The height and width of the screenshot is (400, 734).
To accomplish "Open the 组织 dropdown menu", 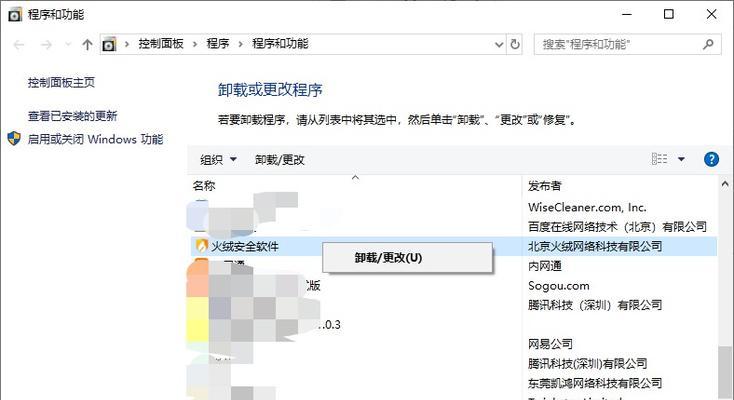I will (x=218, y=160).
